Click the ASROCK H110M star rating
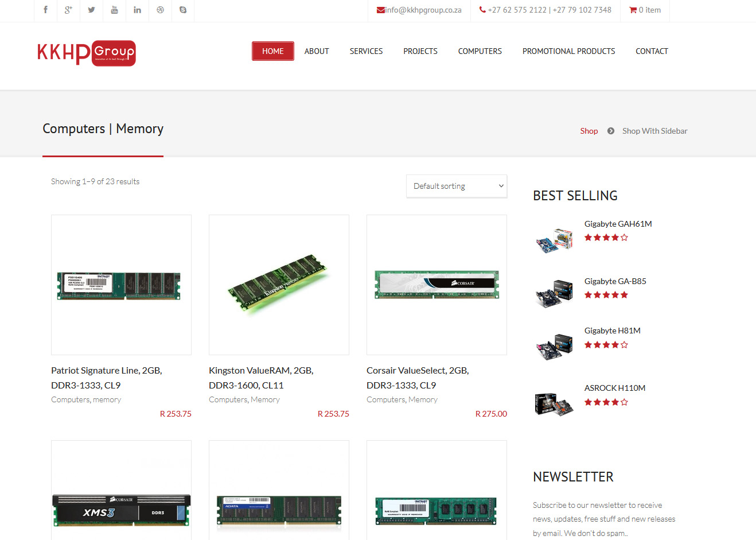The height and width of the screenshot is (540, 756). tap(606, 402)
